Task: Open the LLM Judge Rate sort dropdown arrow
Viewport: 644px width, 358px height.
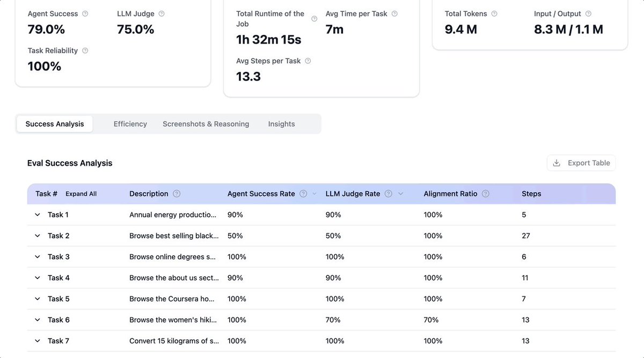Action: [x=400, y=194]
